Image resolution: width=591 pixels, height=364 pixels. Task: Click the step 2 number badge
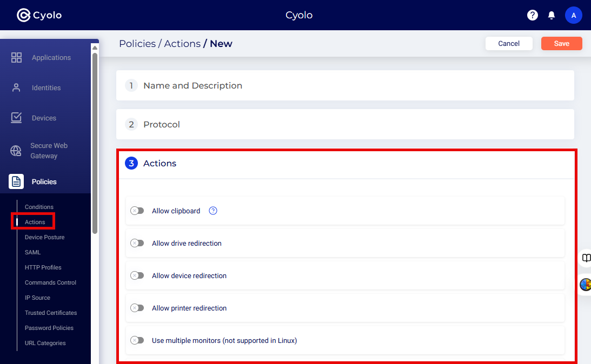pos(131,124)
